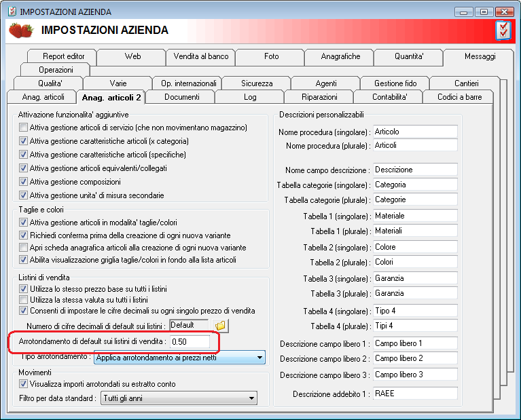Image resolution: width=521 pixels, height=420 pixels.
Task: Click 'Tabella categorie (singolare)' field
Action: click(x=415, y=185)
